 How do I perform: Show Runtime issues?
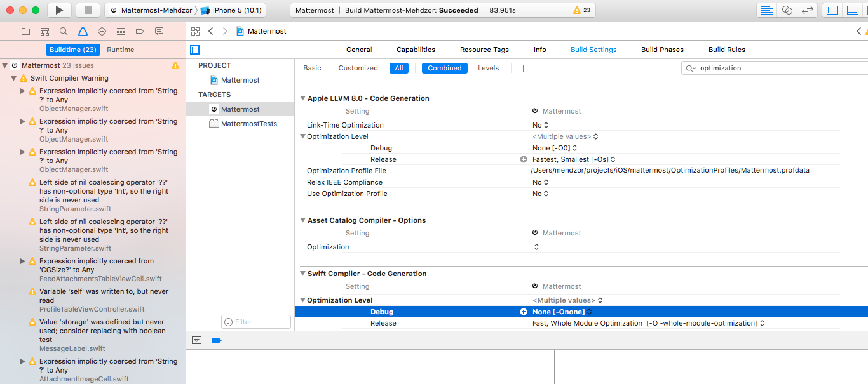pyautogui.click(x=120, y=50)
